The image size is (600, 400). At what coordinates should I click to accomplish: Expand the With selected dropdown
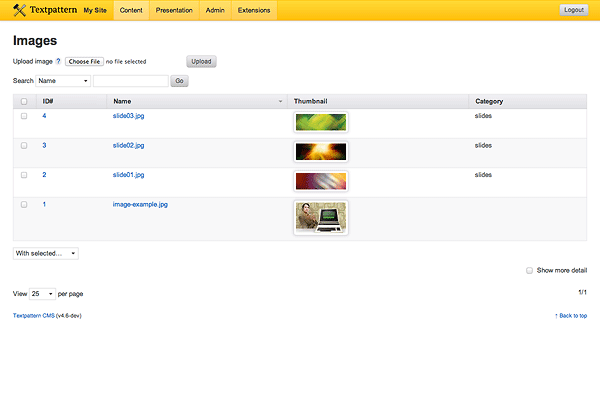click(46, 253)
